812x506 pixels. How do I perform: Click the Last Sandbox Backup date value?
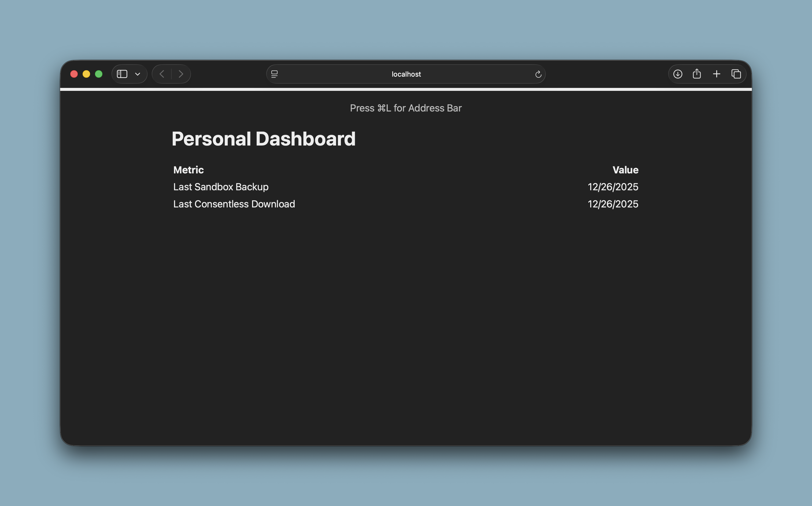613,187
